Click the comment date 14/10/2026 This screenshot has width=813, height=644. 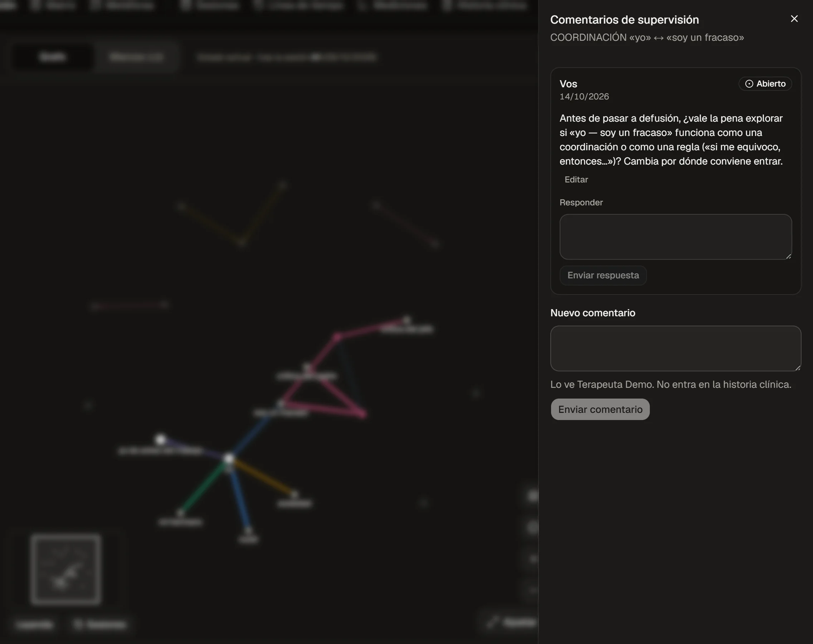(584, 97)
